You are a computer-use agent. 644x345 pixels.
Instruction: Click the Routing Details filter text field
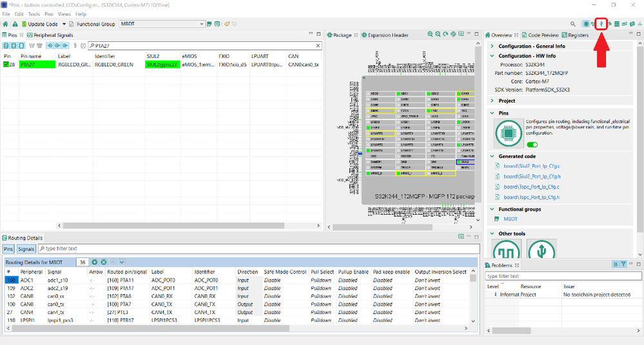click(x=259, y=248)
